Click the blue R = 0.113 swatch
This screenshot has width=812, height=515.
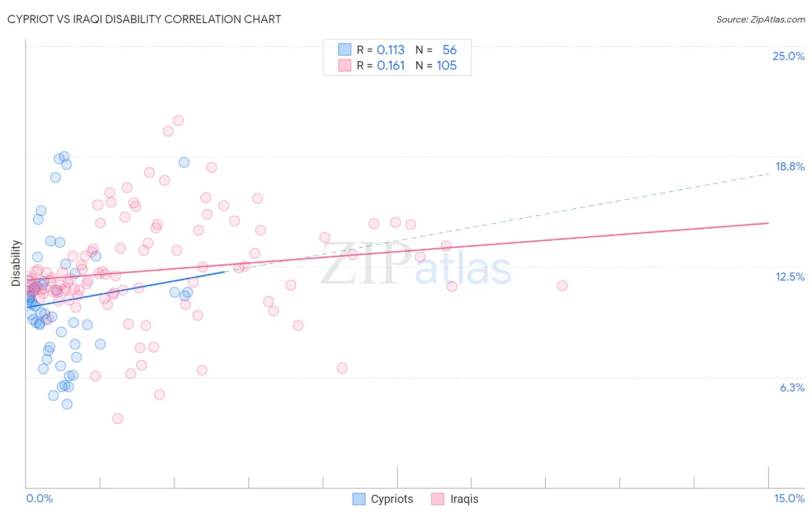point(345,50)
